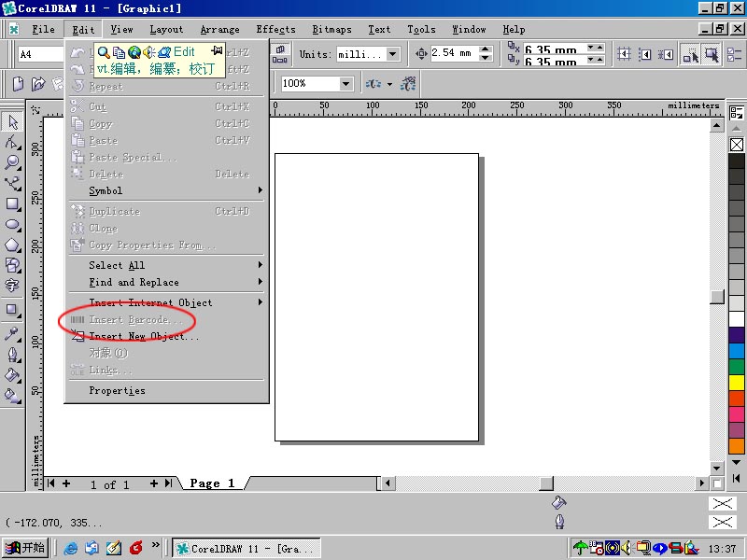Image resolution: width=747 pixels, height=560 pixels.
Task: Click the No Color swatch in palette
Action: pyautogui.click(x=736, y=145)
